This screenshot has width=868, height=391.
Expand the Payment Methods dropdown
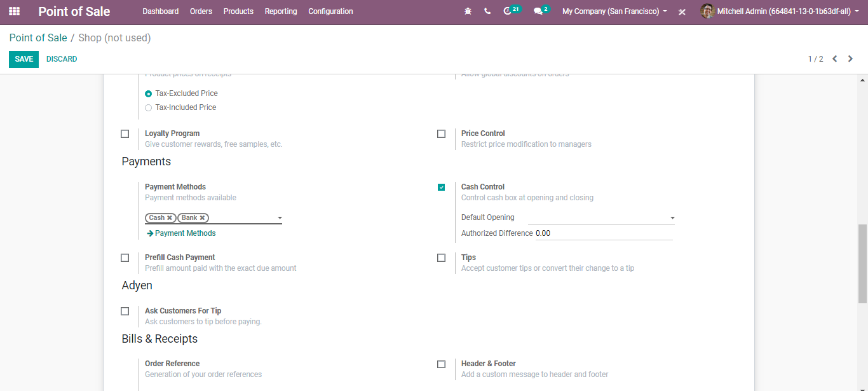(280, 218)
